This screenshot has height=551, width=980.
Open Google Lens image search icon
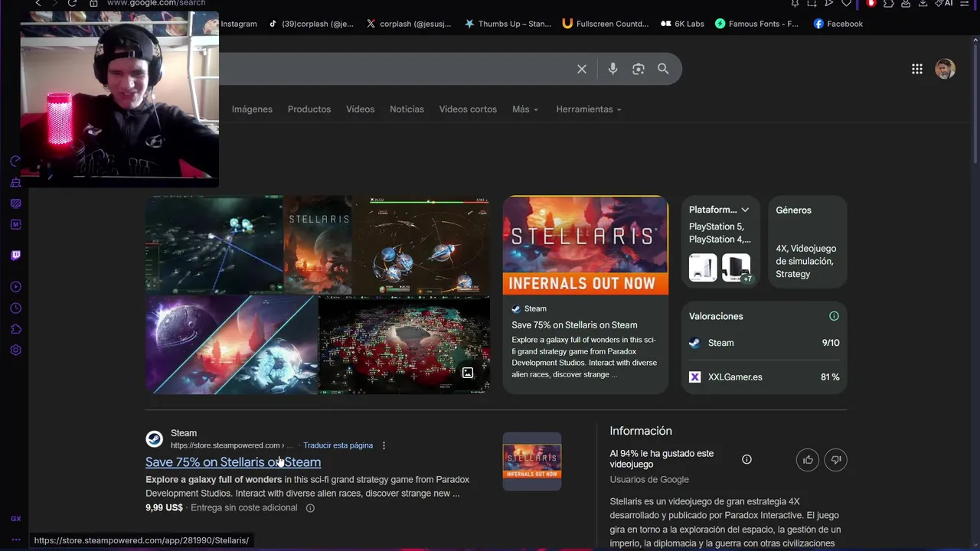pos(639,69)
